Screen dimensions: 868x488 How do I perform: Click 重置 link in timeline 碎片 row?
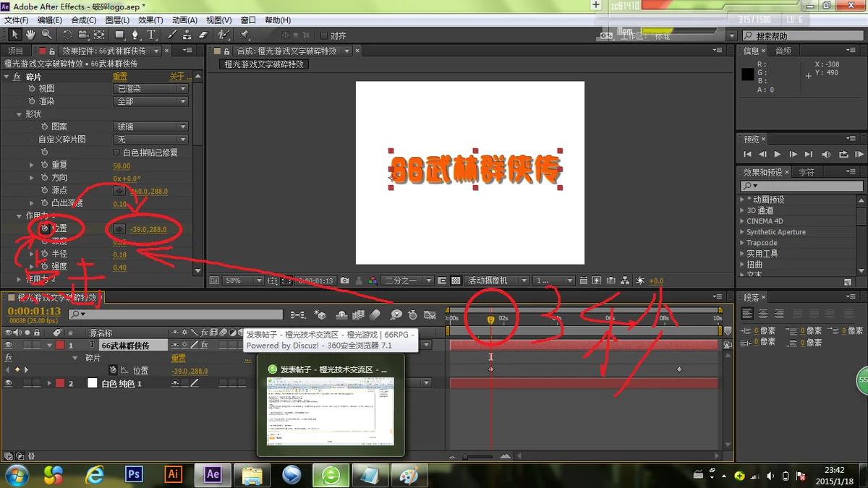point(179,358)
